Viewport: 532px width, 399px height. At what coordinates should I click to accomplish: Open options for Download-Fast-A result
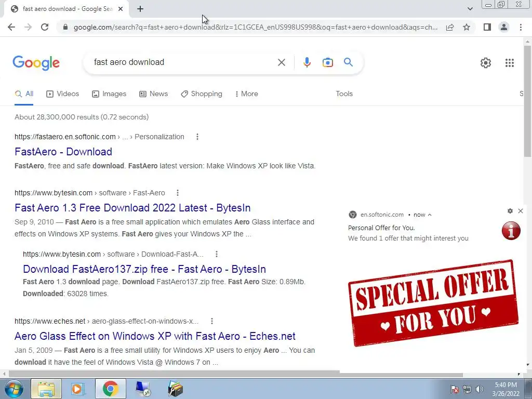pyautogui.click(x=217, y=254)
